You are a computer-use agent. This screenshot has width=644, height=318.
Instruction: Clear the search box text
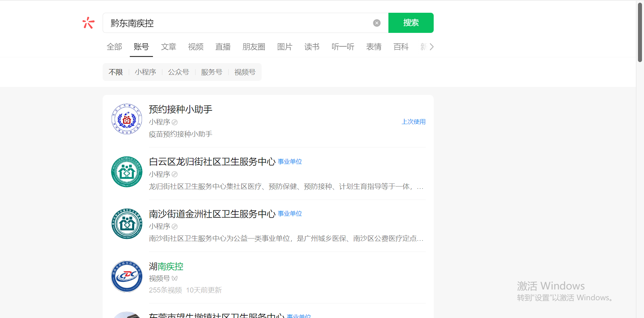pos(377,23)
